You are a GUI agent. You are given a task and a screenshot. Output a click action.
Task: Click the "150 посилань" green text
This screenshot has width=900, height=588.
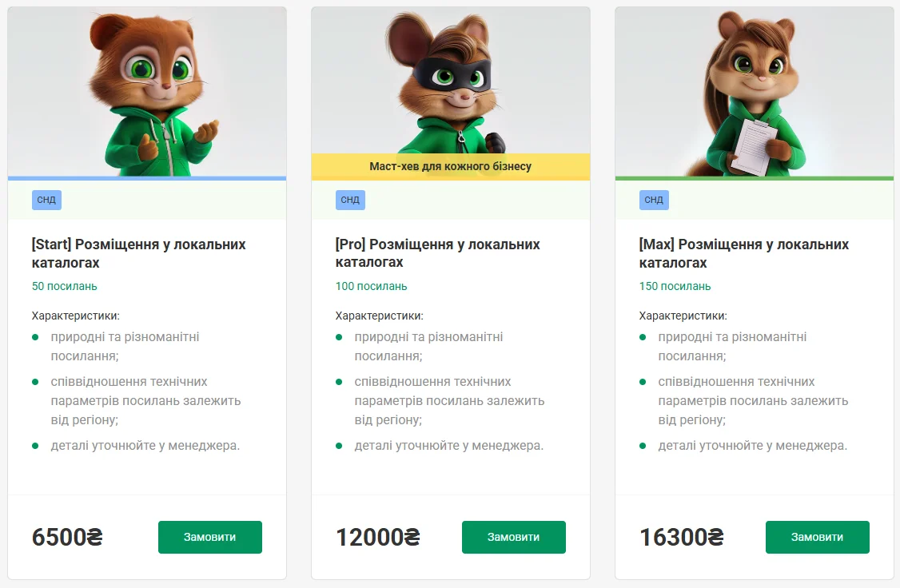pos(675,286)
